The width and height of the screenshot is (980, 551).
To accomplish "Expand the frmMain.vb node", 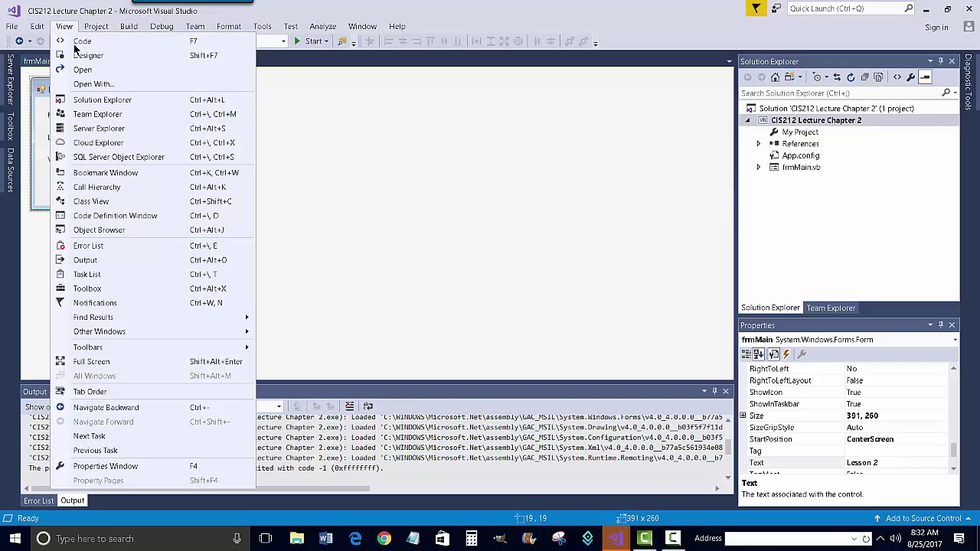I will pos(759,168).
